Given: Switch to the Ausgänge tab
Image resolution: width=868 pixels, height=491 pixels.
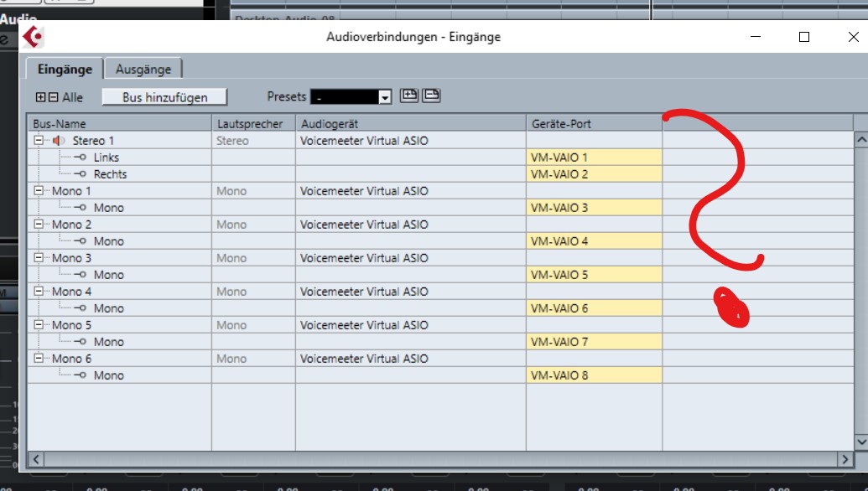Looking at the screenshot, I should click(x=144, y=69).
